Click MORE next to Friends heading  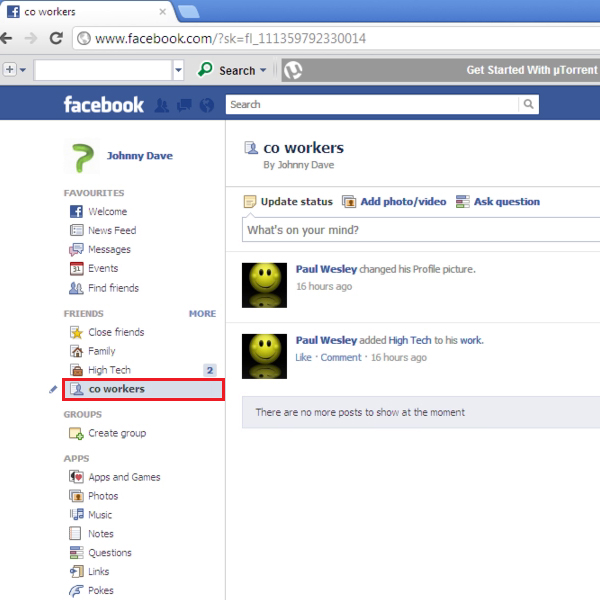point(202,314)
